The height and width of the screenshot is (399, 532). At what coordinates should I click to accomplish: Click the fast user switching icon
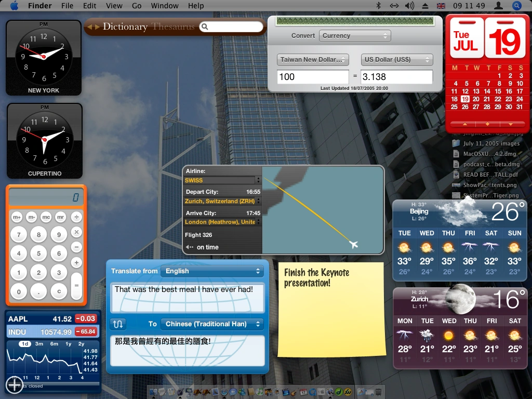point(498,5)
